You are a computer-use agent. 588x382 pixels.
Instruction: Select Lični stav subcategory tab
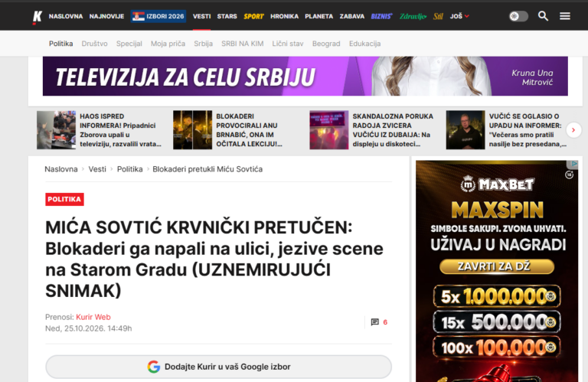click(x=288, y=44)
